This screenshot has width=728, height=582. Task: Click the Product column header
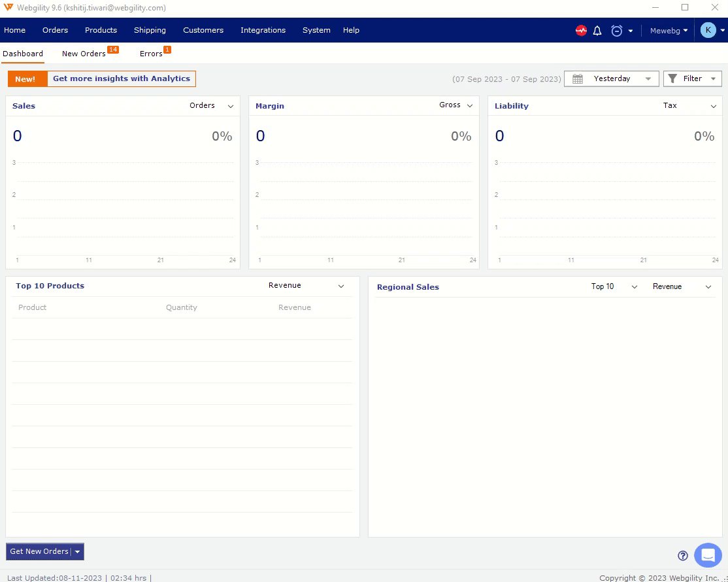click(x=33, y=307)
